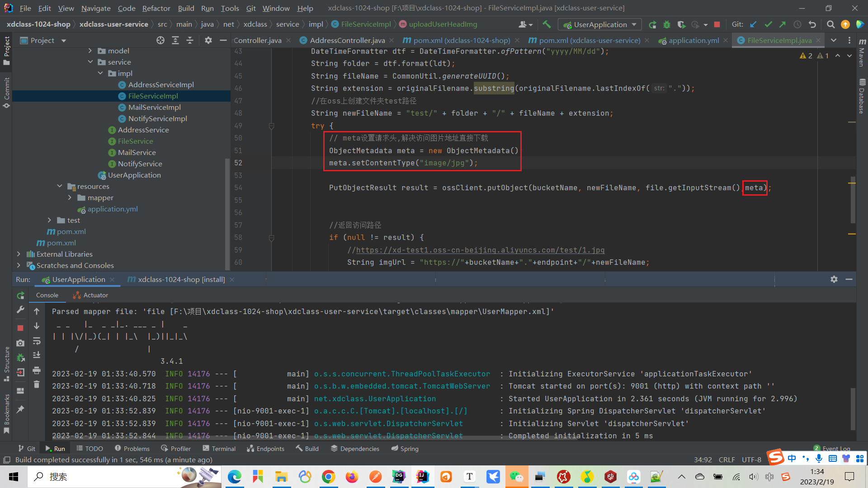
Task: Open the Refactor menu
Action: tap(156, 8)
